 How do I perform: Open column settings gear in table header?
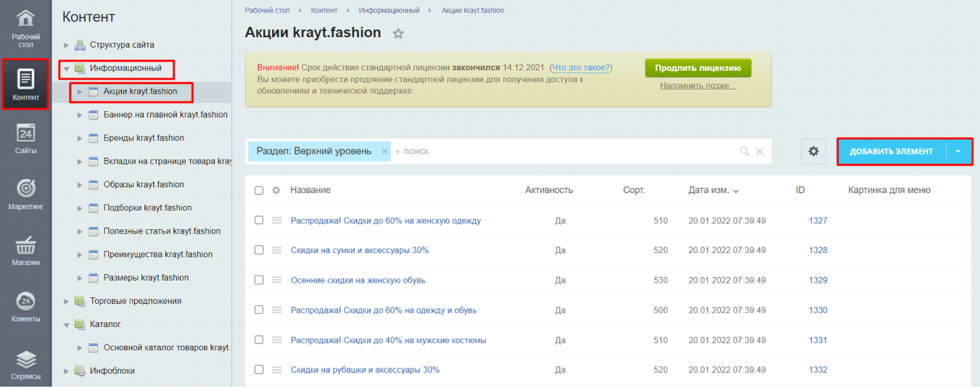(x=277, y=191)
